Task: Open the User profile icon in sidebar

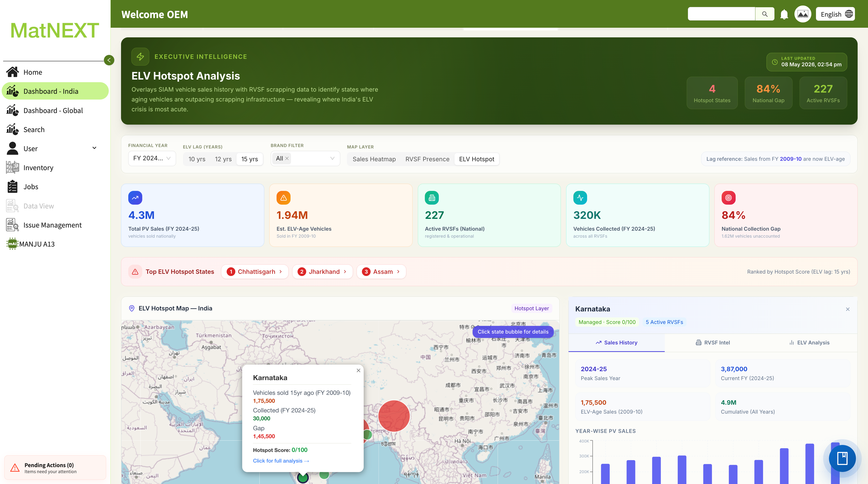Action: pos(13,148)
